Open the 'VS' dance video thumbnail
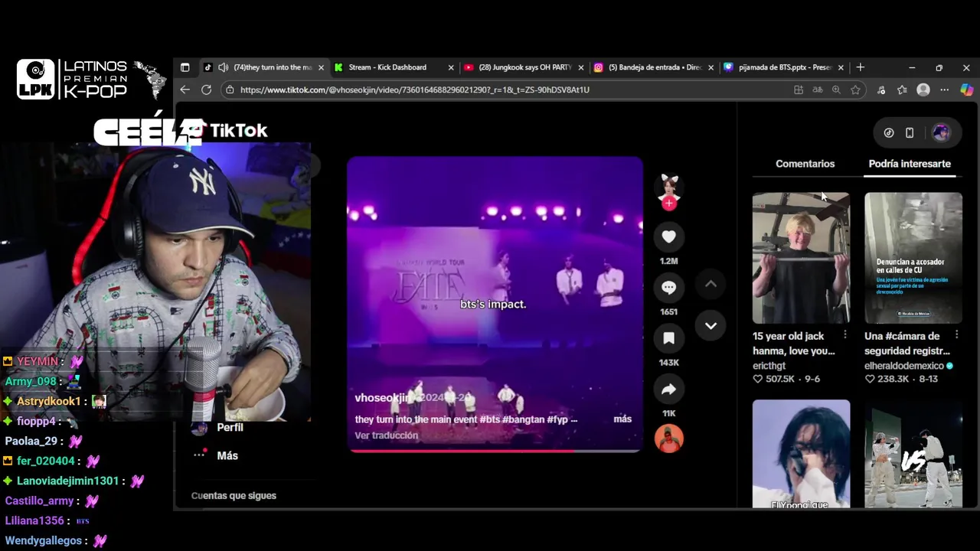Screen dimensions: 980x551 (913, 453)
